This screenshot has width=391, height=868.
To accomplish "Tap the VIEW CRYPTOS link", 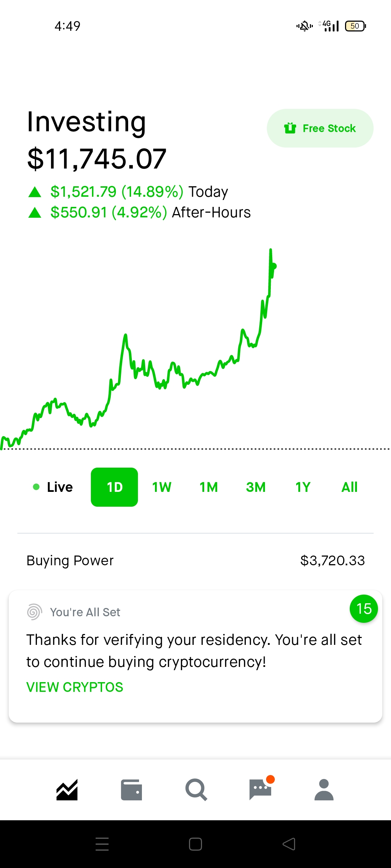I will (75, 687).
